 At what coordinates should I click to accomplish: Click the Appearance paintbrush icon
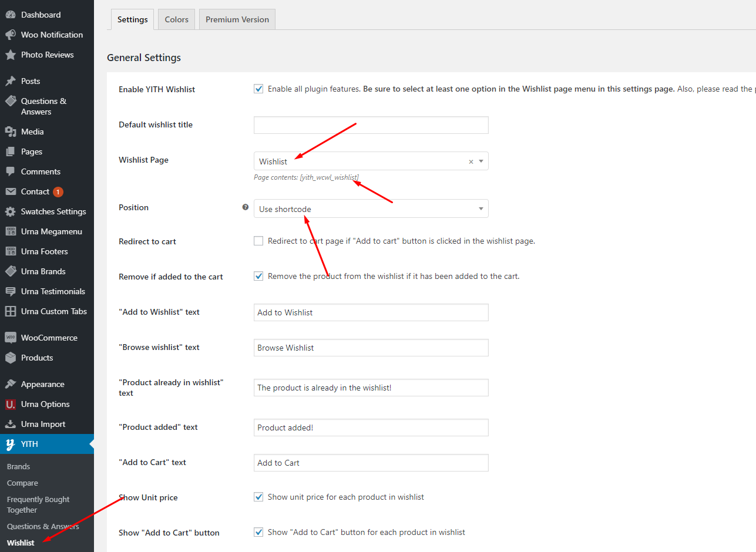coord(11,384)
